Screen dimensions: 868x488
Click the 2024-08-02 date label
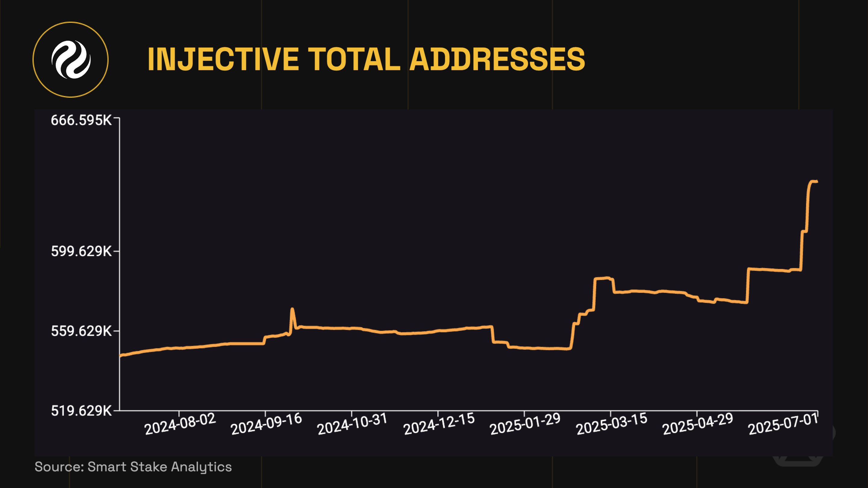pos(180,424)
